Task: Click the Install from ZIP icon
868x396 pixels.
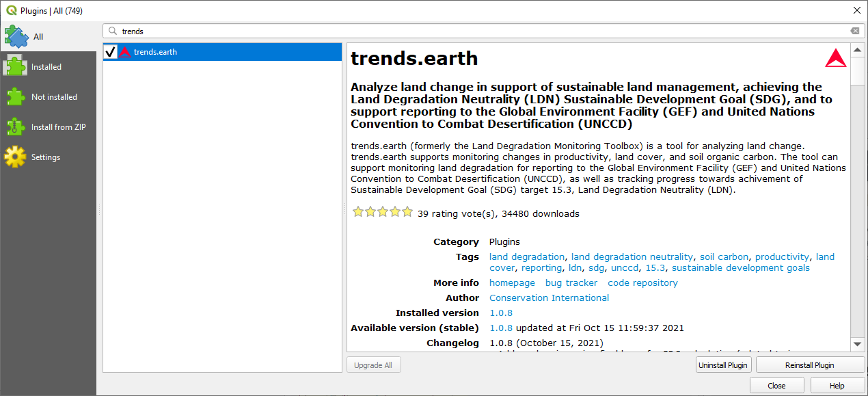Action: pos(15,127)
